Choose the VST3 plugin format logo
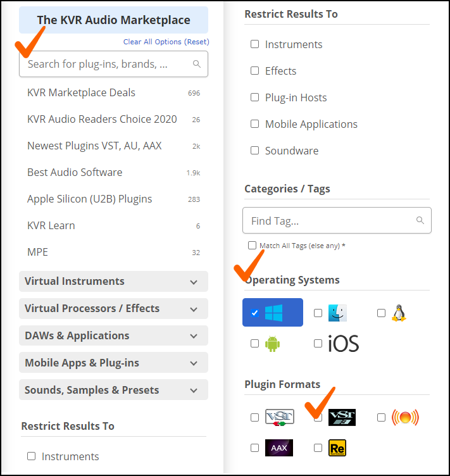 [342, 417]
